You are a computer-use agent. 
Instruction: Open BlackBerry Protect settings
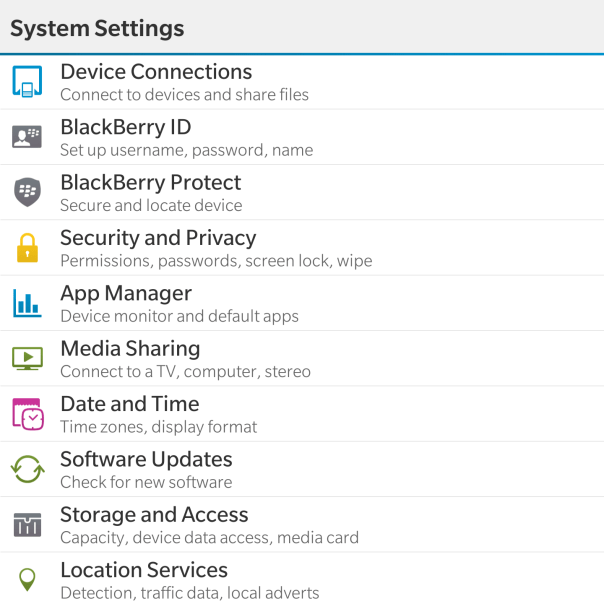[150, 183]
